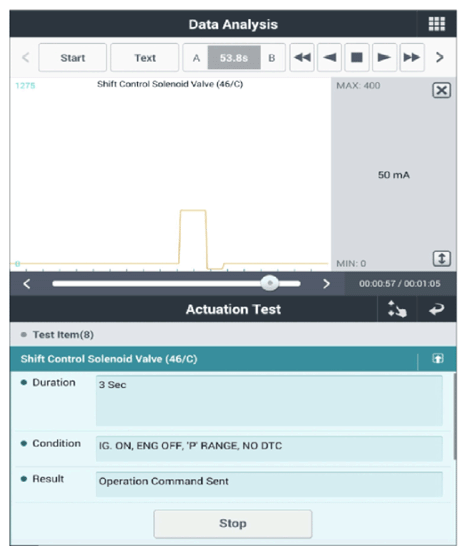This screenshot has width=467, height=555.
Task: Click the Start recording button
Action: click(73, 58)
